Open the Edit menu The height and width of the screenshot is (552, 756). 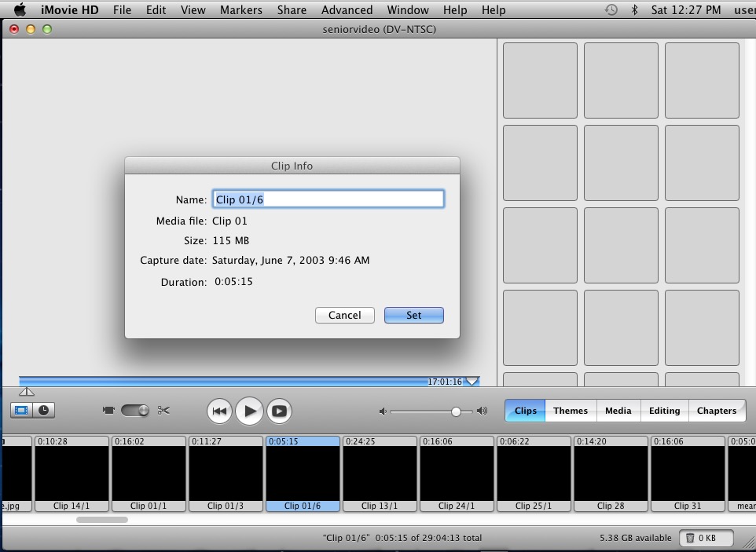pyautogui.click(x=156, y=9)
